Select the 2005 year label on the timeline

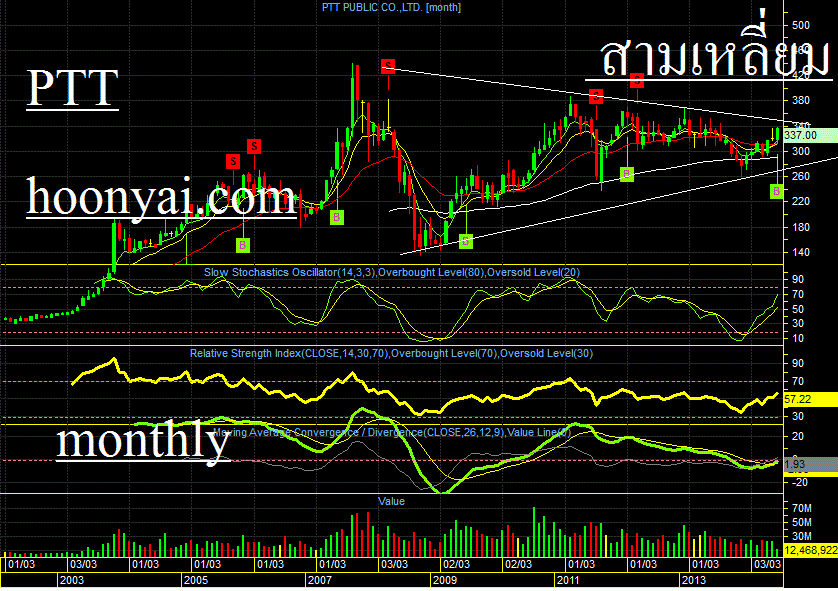[x=195, y=580]
